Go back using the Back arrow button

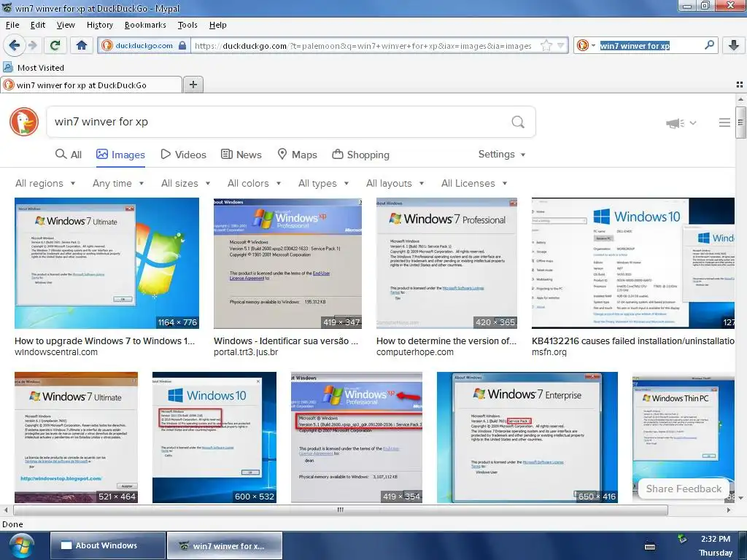click(14, 45)
